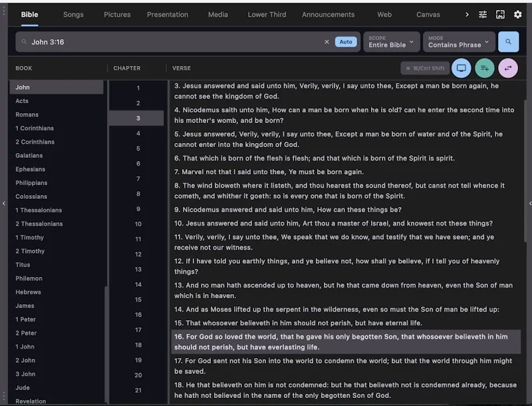532x406 pixels.
Task: Select the book Acts
Action: pyautogui.click(x=57, y=101)
